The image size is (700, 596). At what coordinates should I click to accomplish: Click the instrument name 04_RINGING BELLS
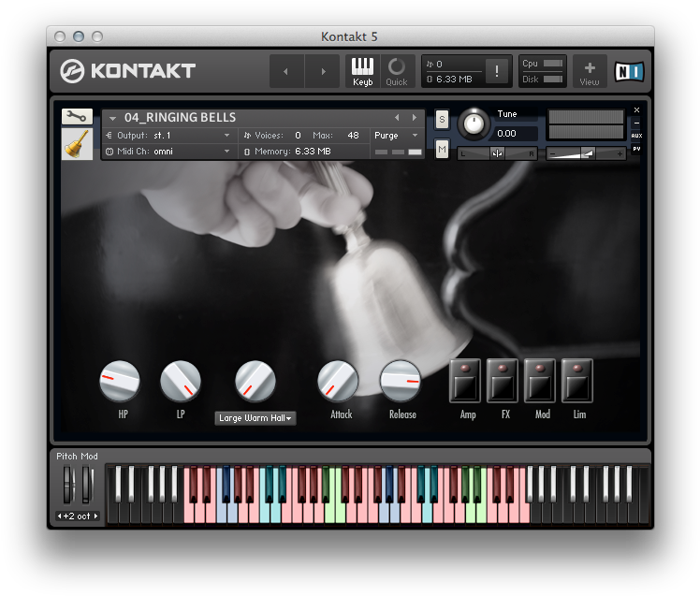(180, 117)
